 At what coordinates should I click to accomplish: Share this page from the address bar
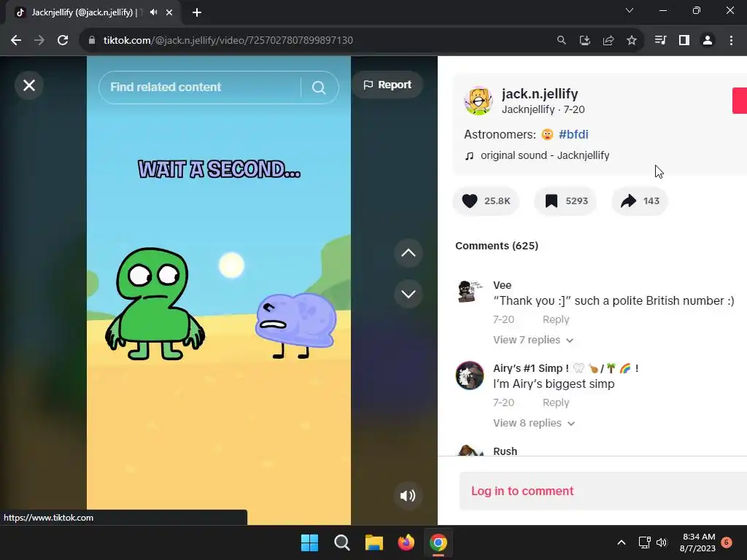coord(608,41)
